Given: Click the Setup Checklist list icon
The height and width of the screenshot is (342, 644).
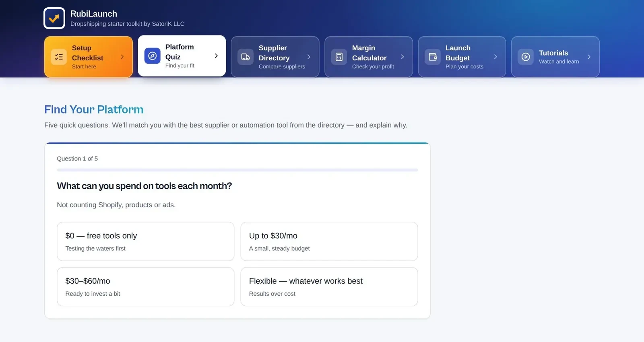Looking at the screenshot, I should (59, 57).
